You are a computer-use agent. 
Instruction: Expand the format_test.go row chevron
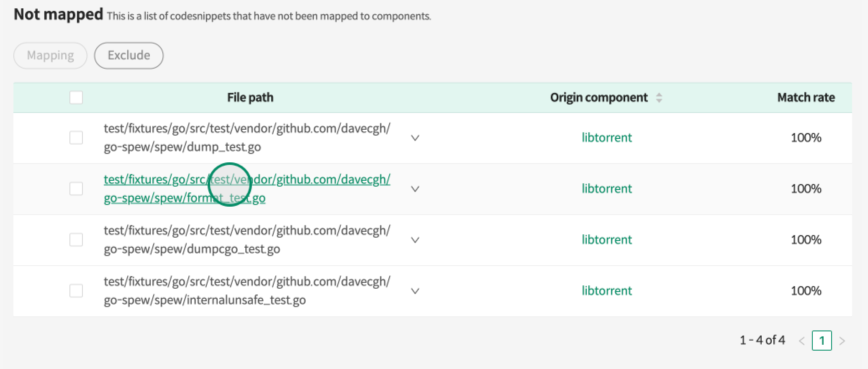coord(415,189)
